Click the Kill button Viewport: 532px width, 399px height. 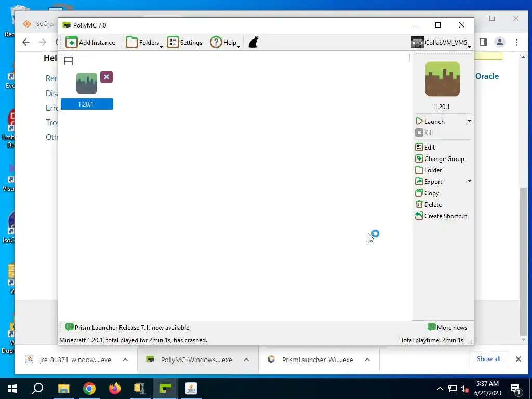coord(424,132)
